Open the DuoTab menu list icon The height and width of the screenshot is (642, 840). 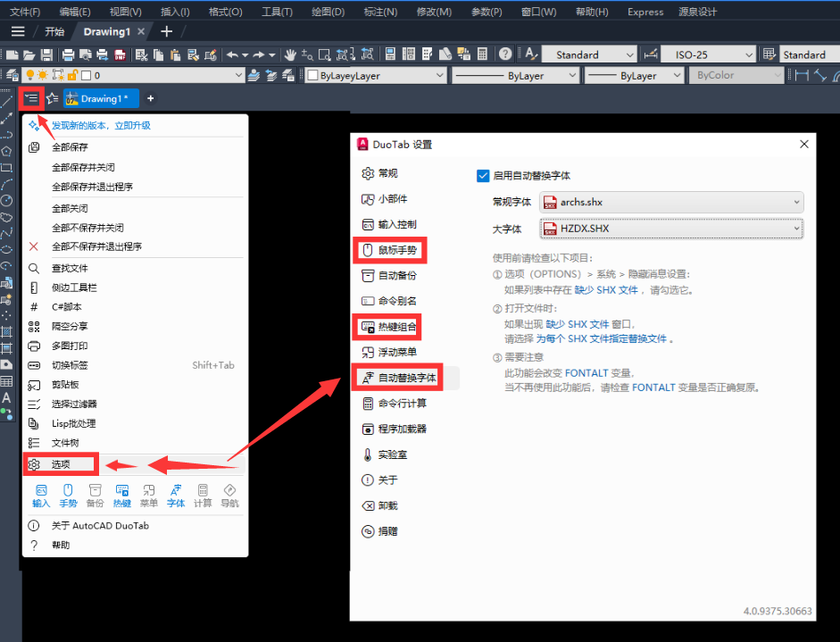pyautogui.click(x=31, y=98)
